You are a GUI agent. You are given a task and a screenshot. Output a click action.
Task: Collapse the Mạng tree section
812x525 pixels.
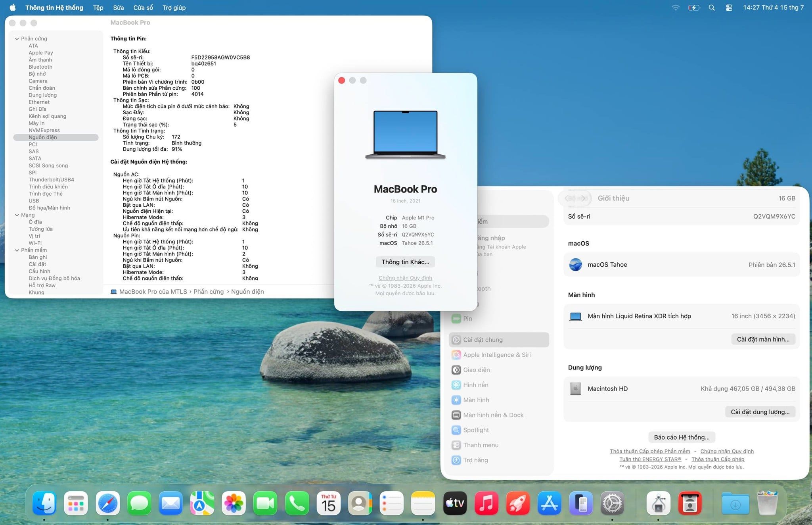pos(17,215)
